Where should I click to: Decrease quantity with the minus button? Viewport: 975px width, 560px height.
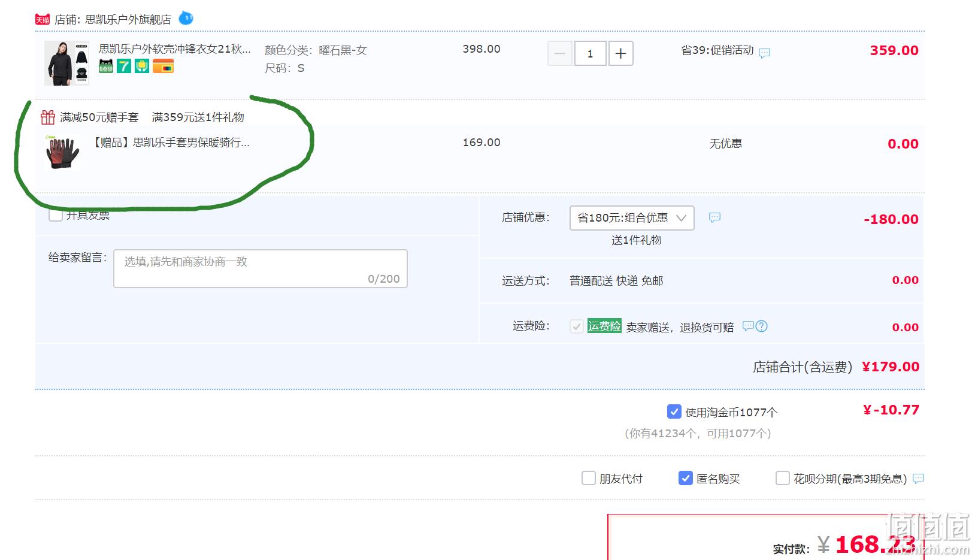pos(560,53)
